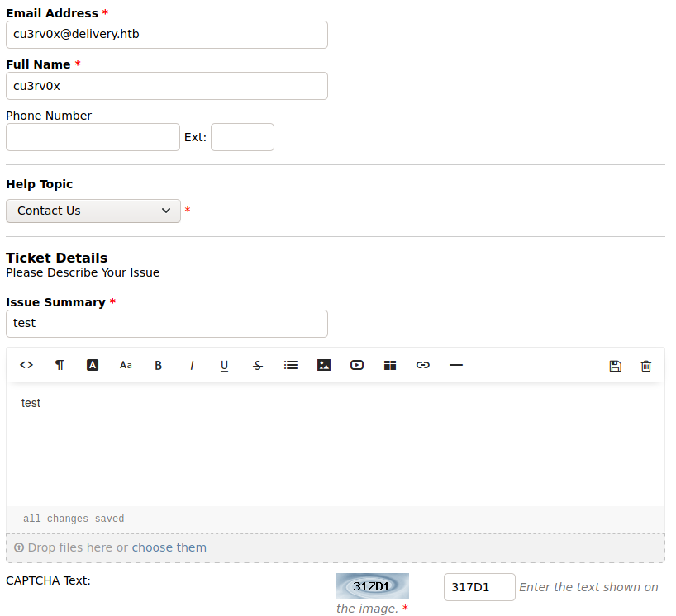This screenshot has height=616, width=676.
Task: Toggle italic formatting
Action: tap(192, 365)
